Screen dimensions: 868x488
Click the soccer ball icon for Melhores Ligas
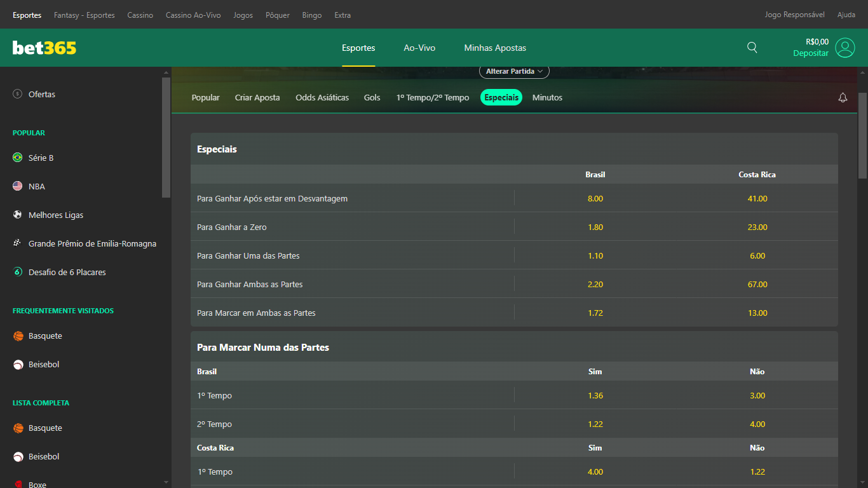tap(18, 215)
